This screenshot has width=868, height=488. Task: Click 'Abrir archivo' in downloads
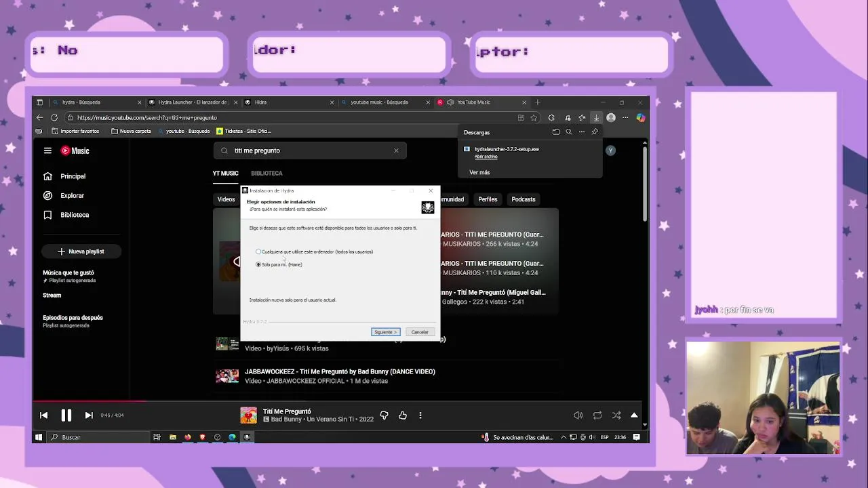click(x=486, y=157)
